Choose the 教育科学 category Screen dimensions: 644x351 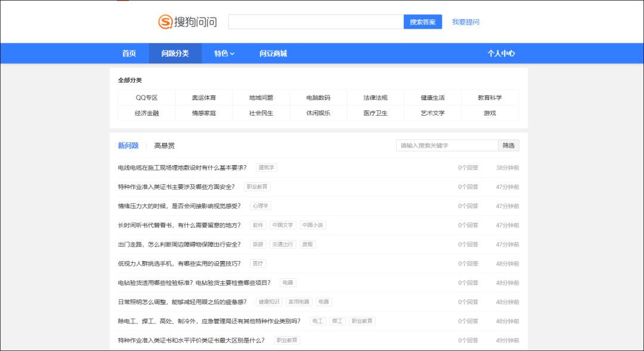pyautogui.click(x=490, y=98)
